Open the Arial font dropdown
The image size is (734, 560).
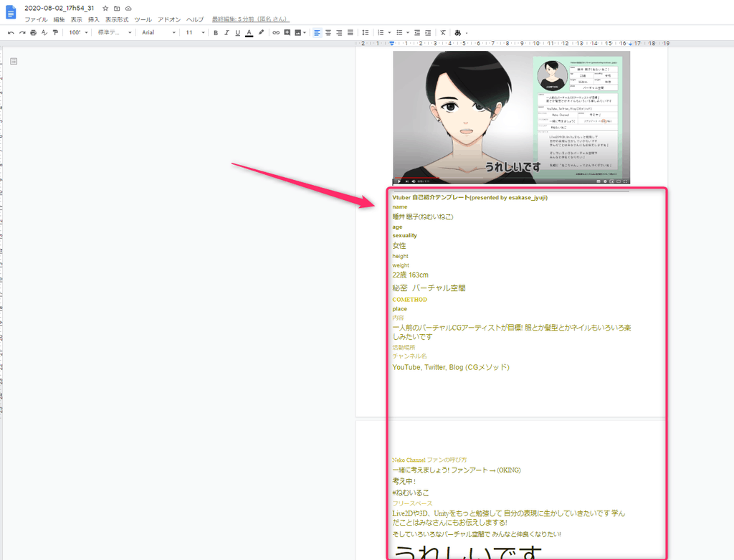click(158, 33)
